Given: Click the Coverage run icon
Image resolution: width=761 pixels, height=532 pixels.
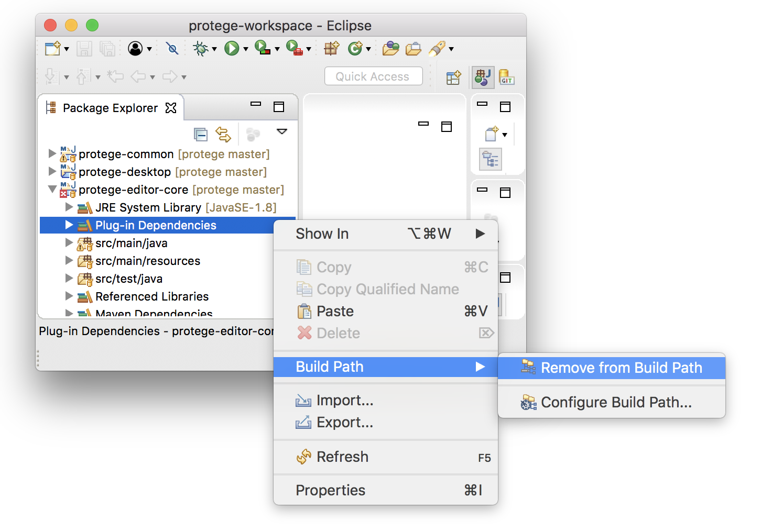Looking at the screenshot, I should 263,48.
